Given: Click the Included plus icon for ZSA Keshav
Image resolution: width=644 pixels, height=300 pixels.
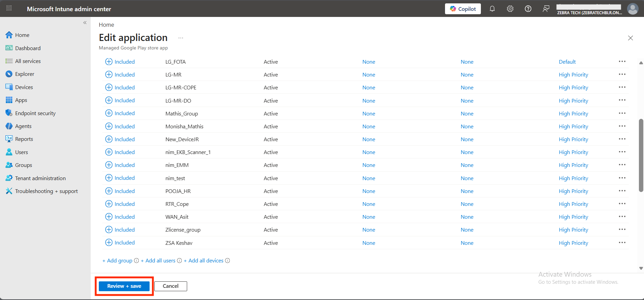Looking at the screenshot, I should (109, 242).
